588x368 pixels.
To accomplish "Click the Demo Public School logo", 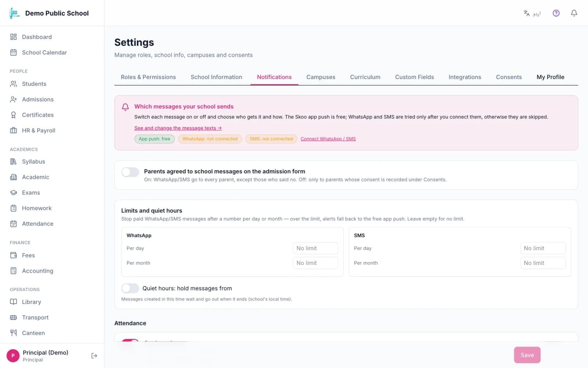I will pos(14,13).
